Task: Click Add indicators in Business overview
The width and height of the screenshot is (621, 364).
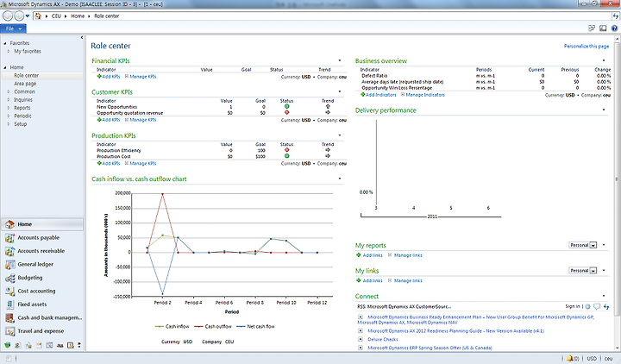Action: coord(379,95)
